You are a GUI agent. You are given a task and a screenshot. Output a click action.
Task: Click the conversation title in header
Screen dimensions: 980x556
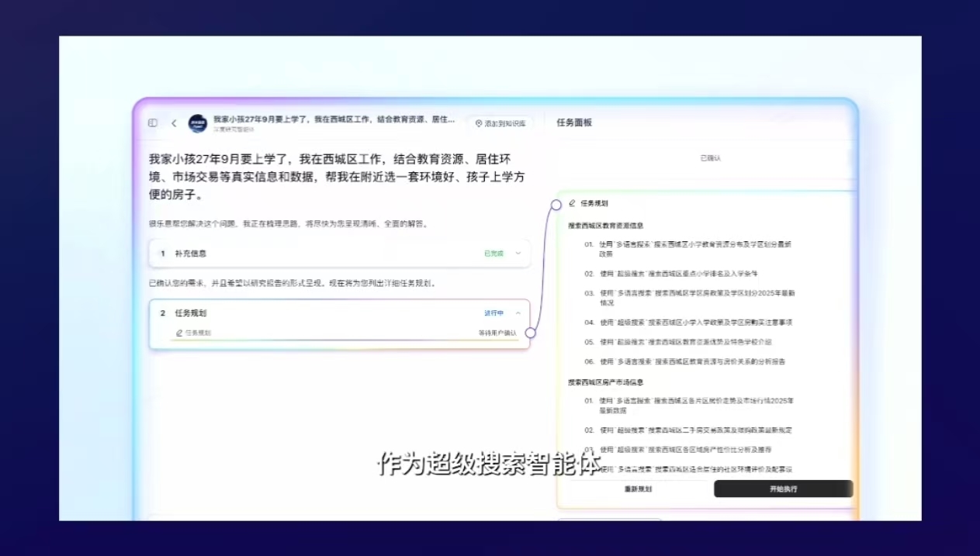[334, 119]
